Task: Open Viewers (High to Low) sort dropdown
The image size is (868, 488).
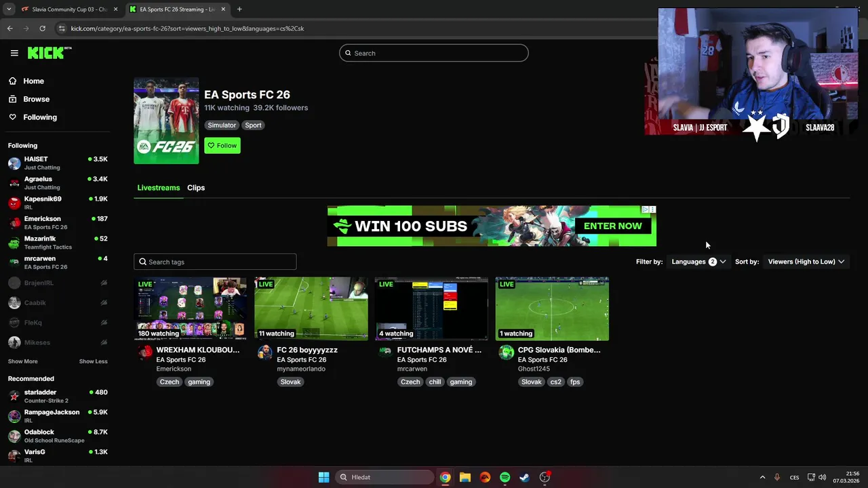Action: 806,262
